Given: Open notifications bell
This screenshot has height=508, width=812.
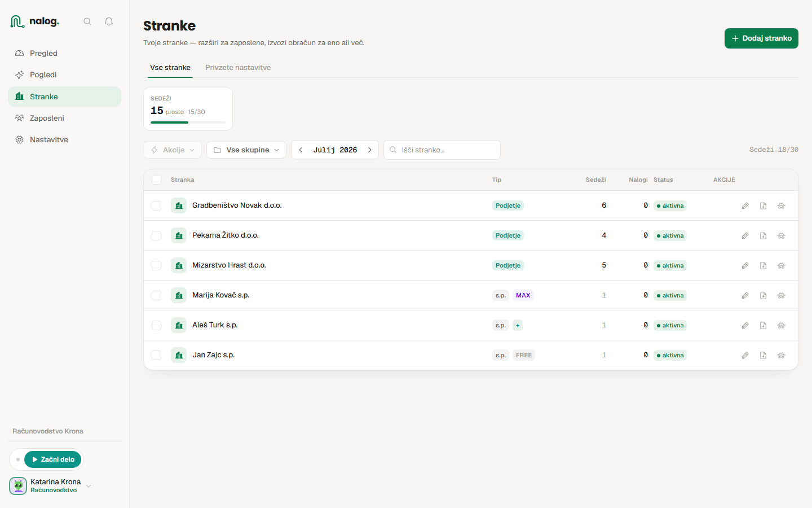Looking at the screenshot, I should [x=109, y=21].
